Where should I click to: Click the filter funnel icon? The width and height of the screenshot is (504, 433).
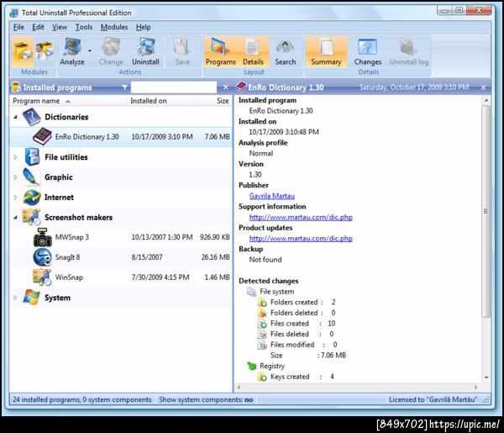(x=124, y=87)
